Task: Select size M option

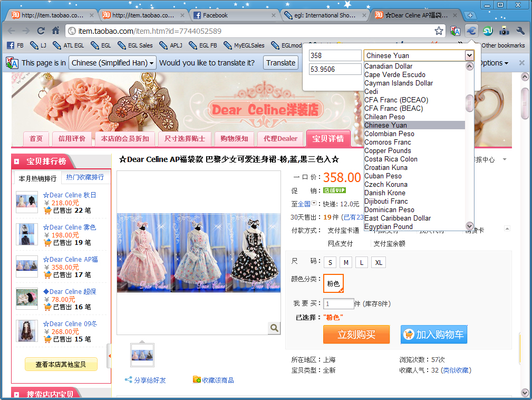Action: pyautogui.click(x=346, y=262)
